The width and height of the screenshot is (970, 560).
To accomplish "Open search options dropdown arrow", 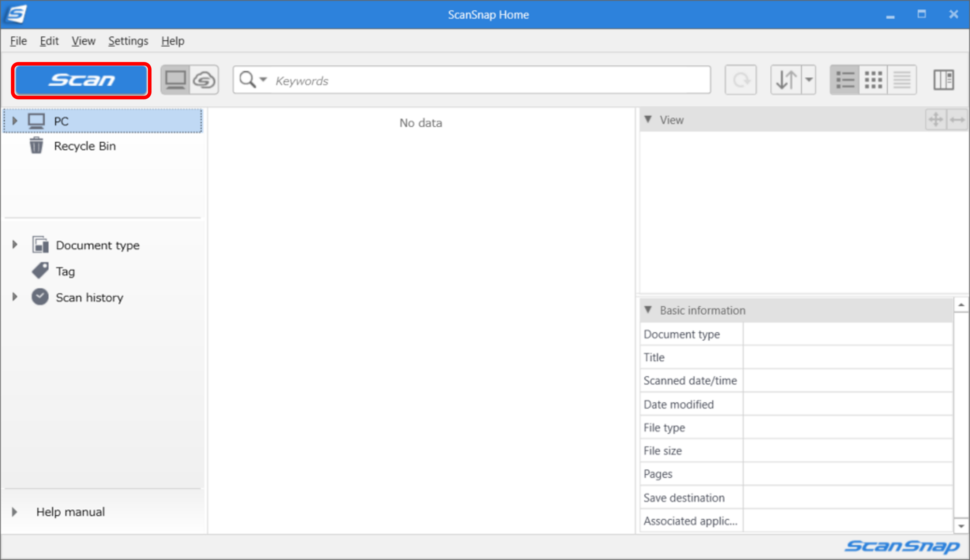I will coord(264,80).
